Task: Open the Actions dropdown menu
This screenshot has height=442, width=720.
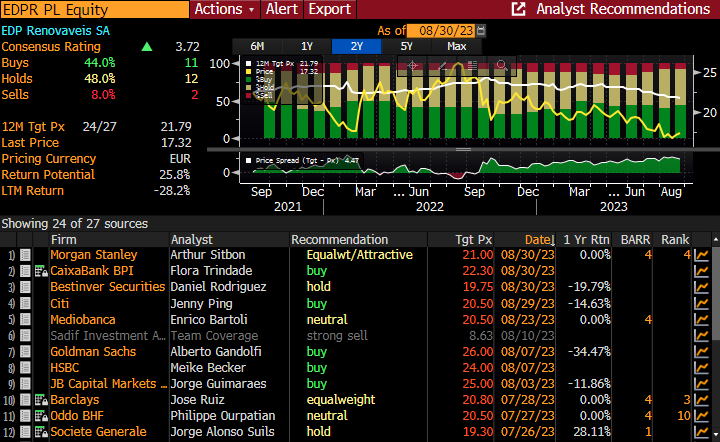Action: pos(225,9)
